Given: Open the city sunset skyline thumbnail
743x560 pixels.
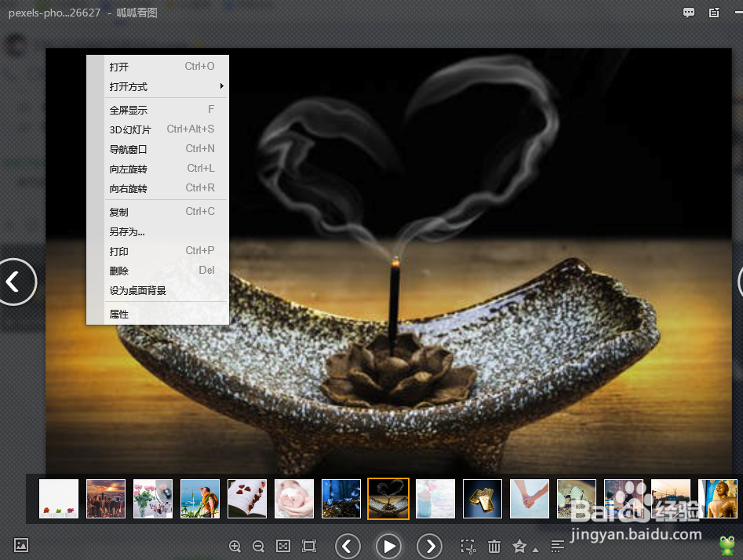Looking at the screenshot, I should point(106,498).
